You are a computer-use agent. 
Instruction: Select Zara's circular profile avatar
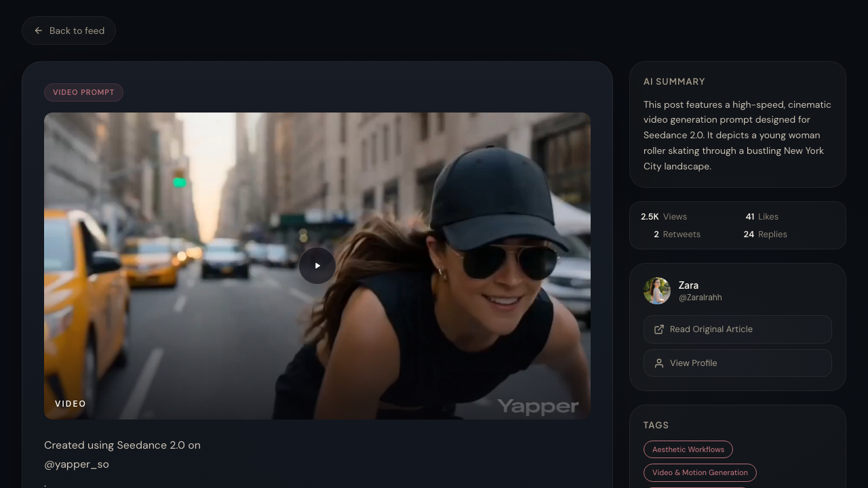point(656,290)
